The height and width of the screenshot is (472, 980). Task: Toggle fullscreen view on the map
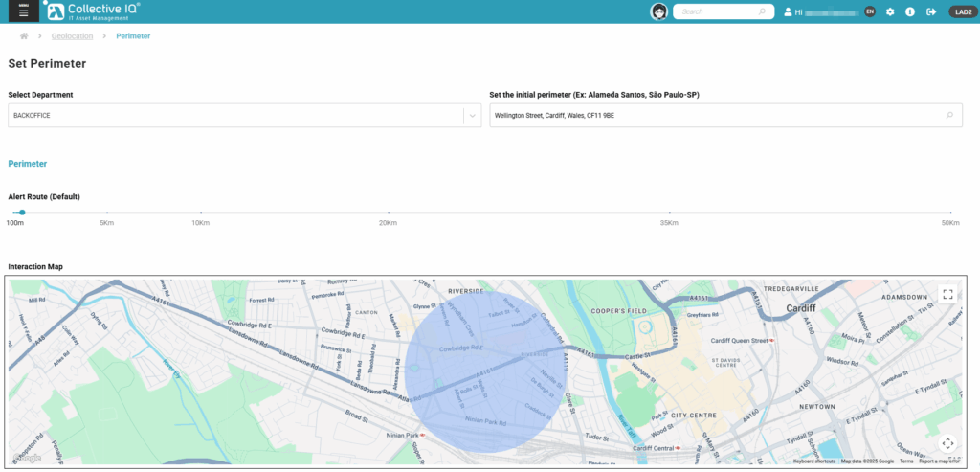click(947, 294)
